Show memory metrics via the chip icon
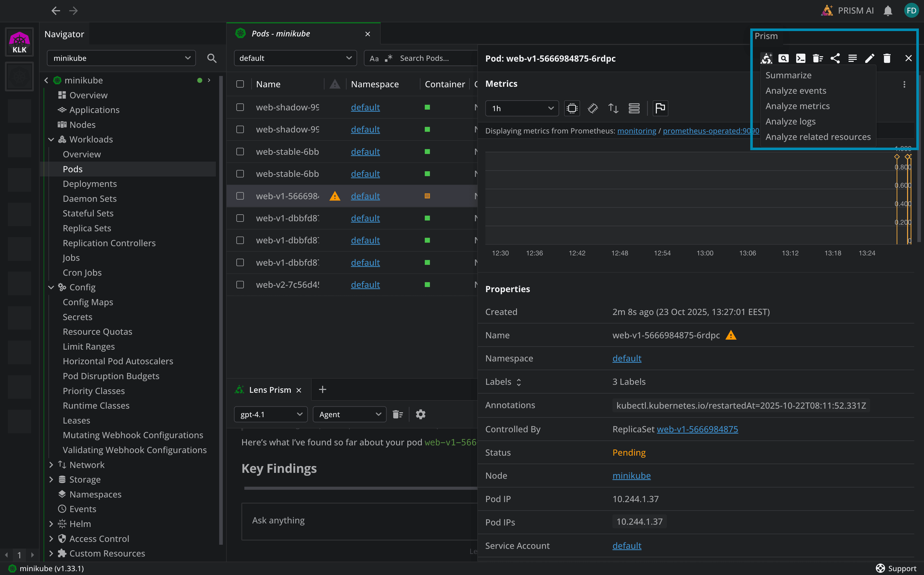This screenshot has width=924, height=575. click(593, 108)
